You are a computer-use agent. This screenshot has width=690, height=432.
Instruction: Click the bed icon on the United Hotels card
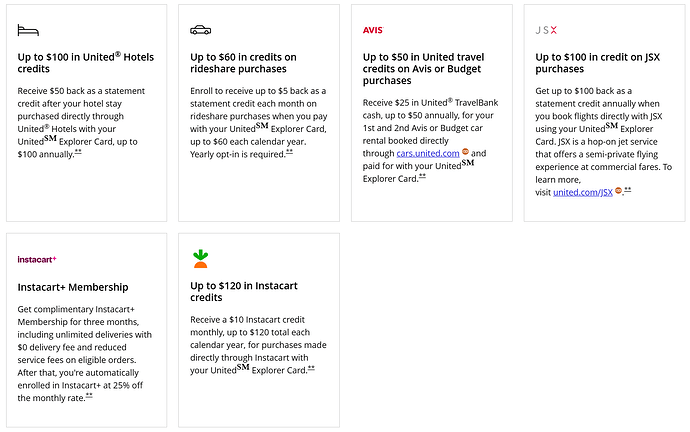tap(28, 30)
